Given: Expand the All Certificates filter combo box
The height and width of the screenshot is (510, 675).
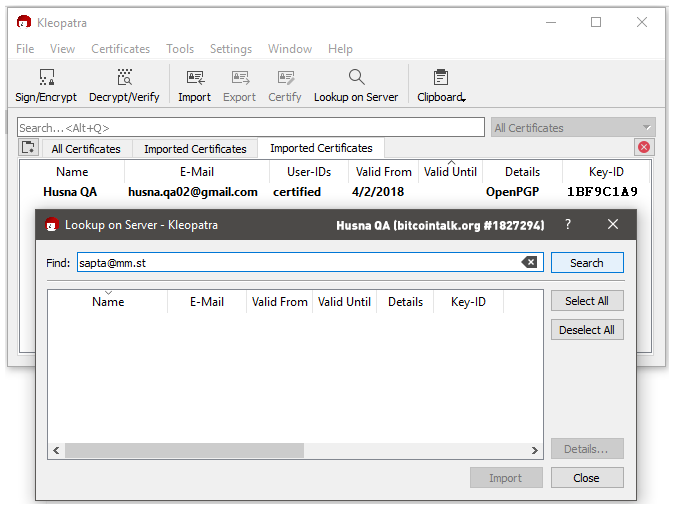Looking at the screenshot, I should click(573, 128).
